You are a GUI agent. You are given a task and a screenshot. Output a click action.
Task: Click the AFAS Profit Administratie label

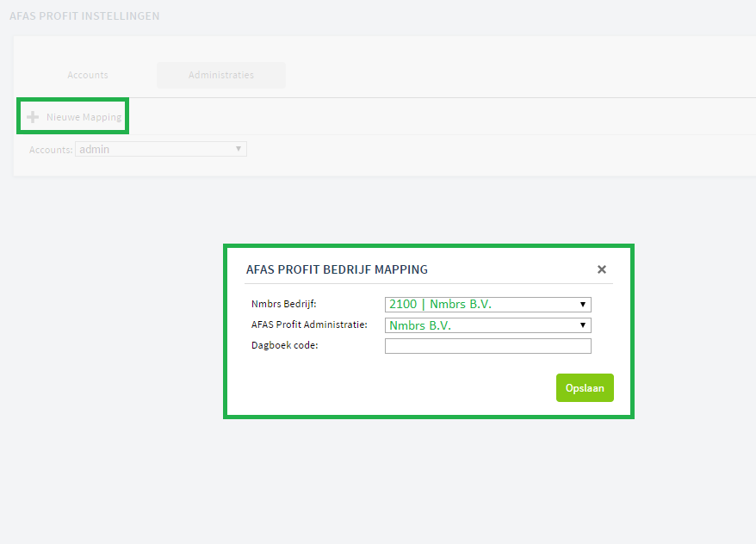(309, 325)
